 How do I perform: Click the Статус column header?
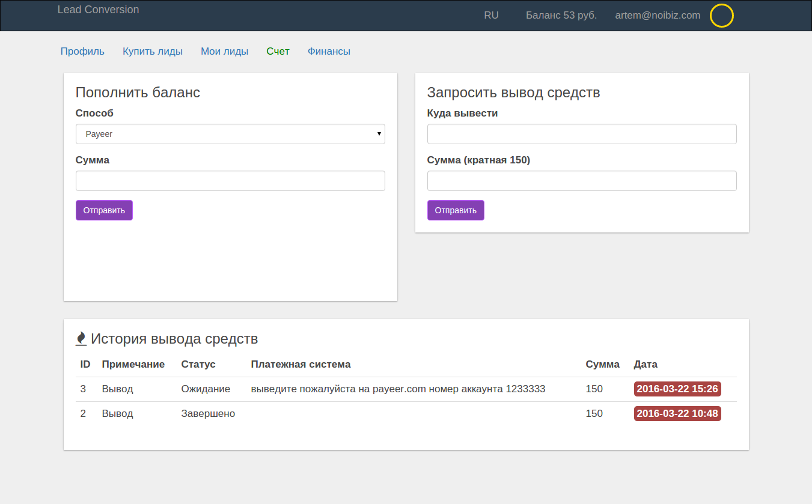point(198,364)
